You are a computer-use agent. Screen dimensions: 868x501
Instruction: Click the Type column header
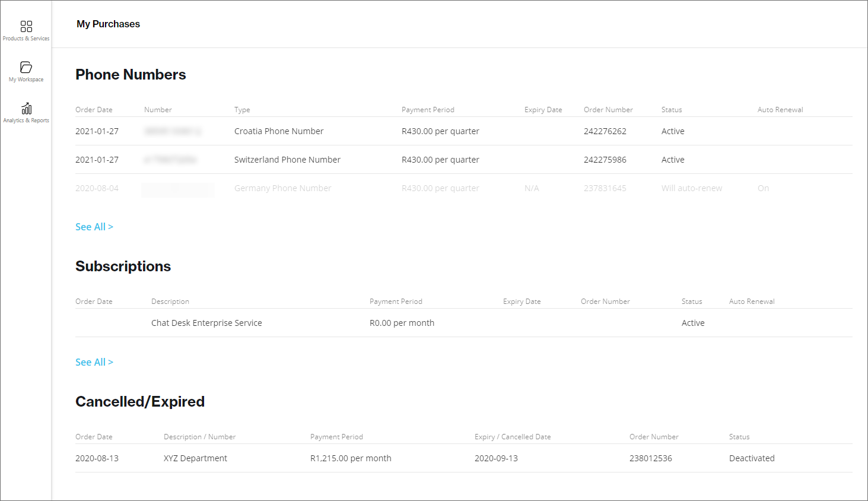click(242, 110)
